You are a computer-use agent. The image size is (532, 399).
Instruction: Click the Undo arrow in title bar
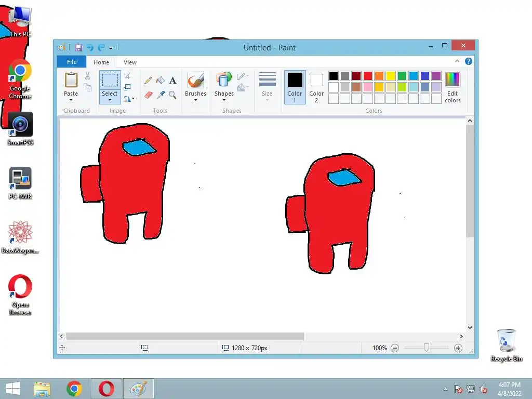(90, 48)
